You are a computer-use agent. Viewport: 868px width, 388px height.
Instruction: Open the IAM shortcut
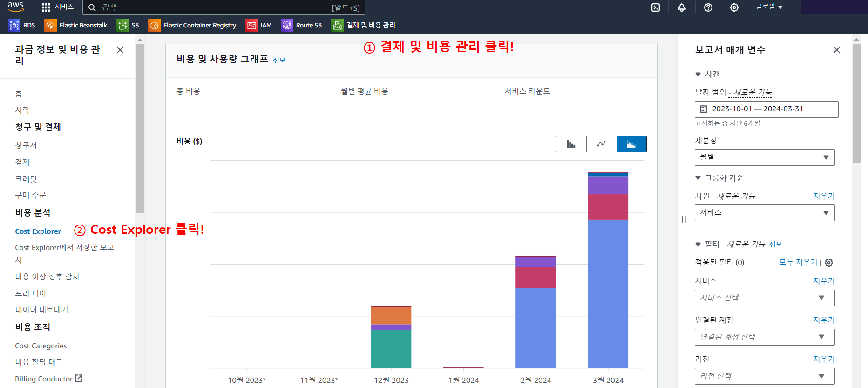pyautogui.click(x=259, y=25)
